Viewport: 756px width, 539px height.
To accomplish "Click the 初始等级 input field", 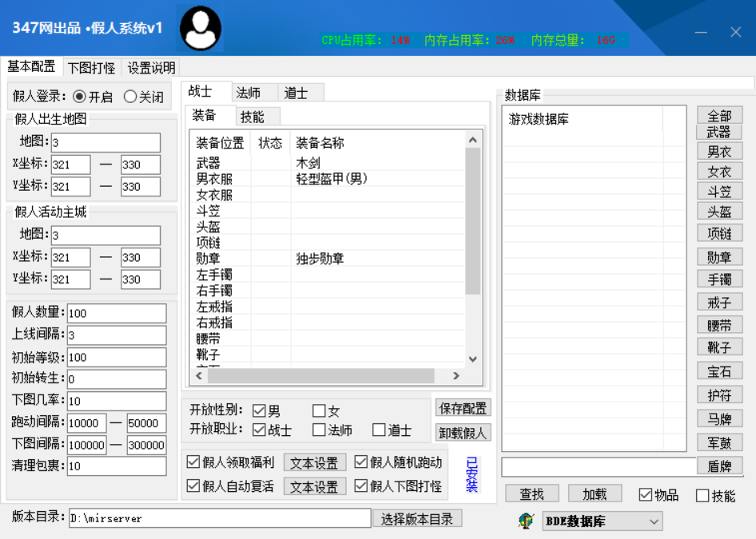I will point(117,358).
